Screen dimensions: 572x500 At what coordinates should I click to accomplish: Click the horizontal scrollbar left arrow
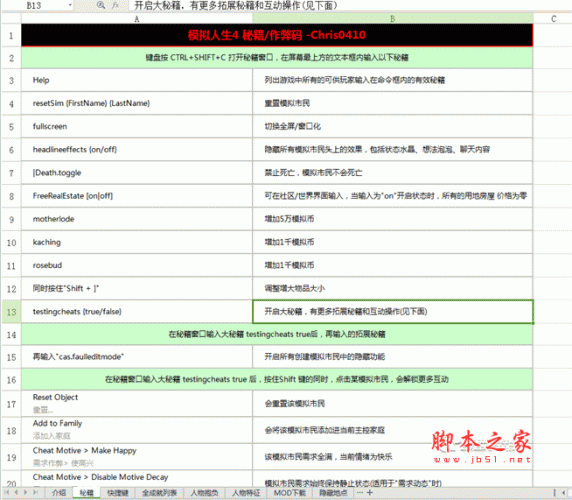565,493
